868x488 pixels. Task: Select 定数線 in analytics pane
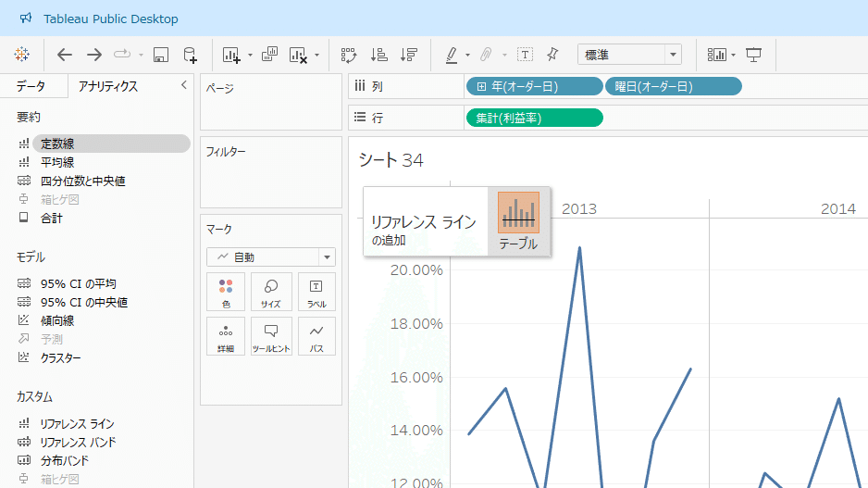(x=111, y=144)
